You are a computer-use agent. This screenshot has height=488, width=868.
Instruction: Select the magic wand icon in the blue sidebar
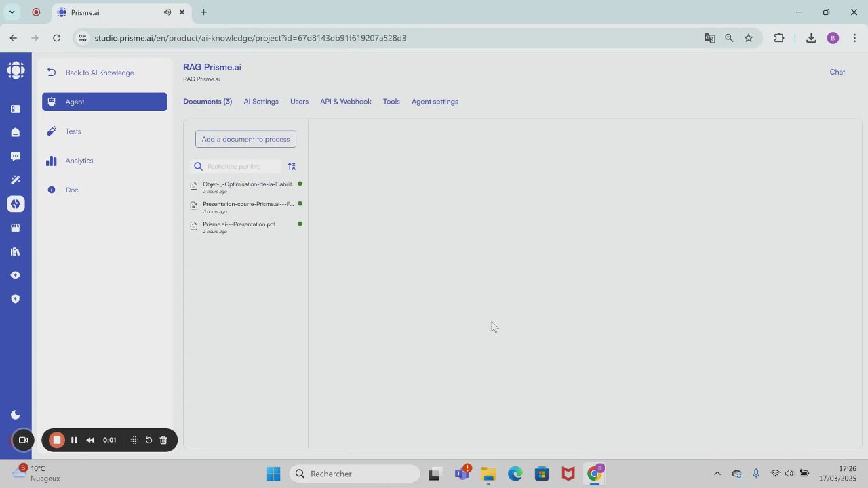[x=16, y=180]
